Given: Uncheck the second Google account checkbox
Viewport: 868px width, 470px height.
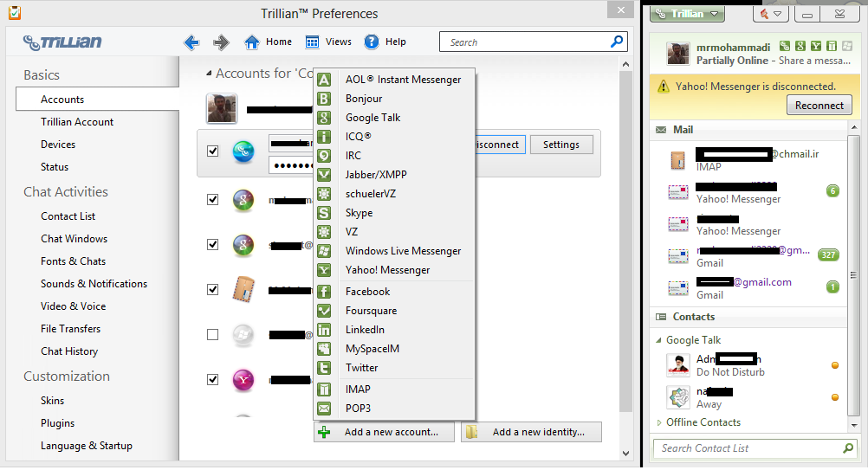Looking at the screenshot, I should point(212,244).
